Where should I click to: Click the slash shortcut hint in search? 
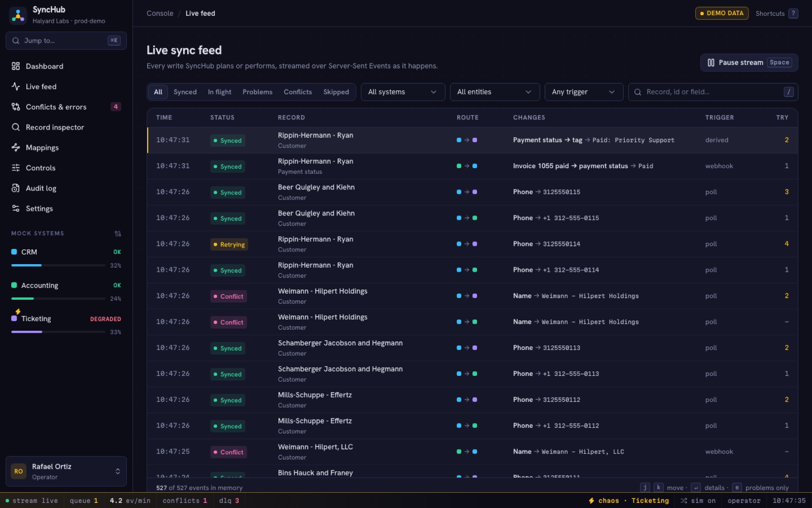(x=789, y=92)
